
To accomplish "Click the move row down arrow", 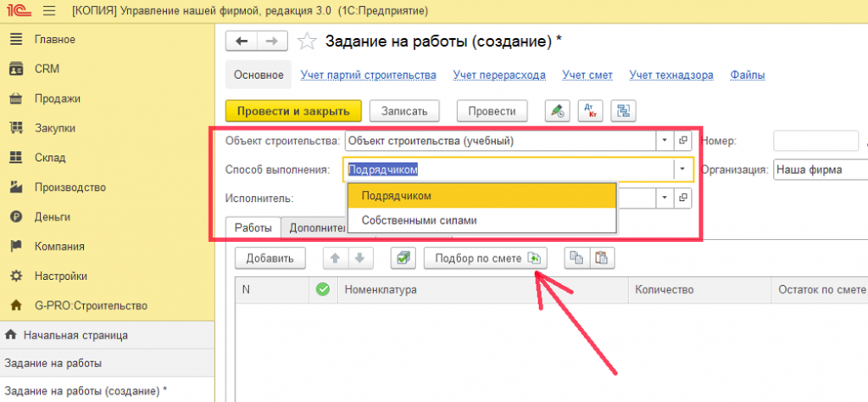I will pyautogui.click(x=359, y=259).
